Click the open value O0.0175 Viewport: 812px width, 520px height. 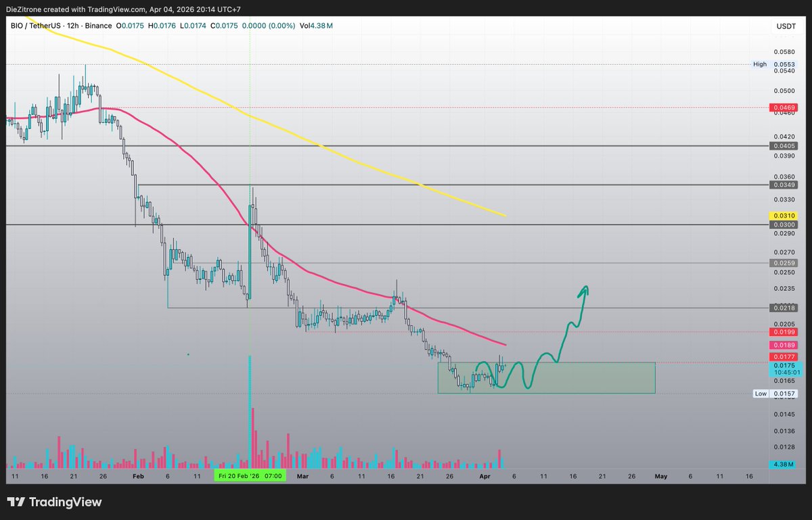click(x=130, y=26)
